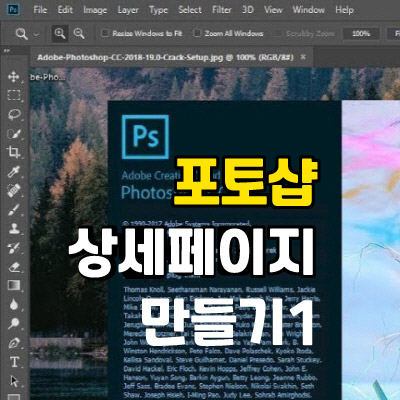The image size is (400, 400).
Task: Open the Type menu
Action: [158, 10]
